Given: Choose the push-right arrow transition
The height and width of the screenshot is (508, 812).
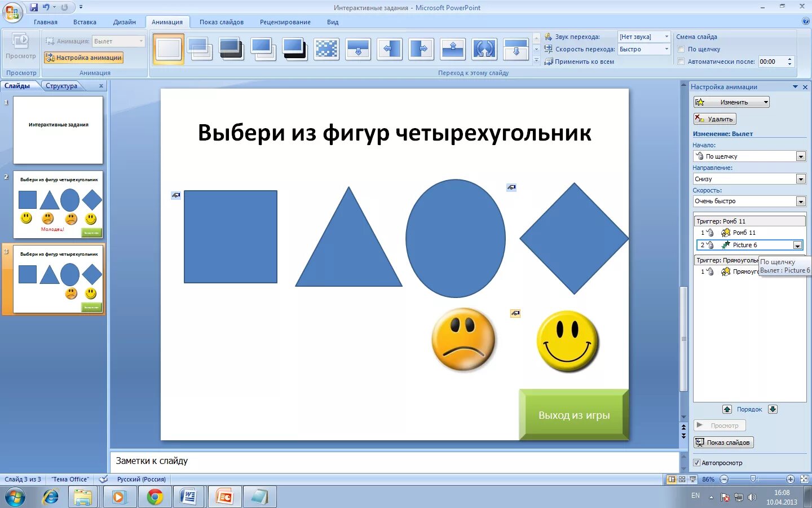Looking at the screenshot, I should tap(421, 50).
